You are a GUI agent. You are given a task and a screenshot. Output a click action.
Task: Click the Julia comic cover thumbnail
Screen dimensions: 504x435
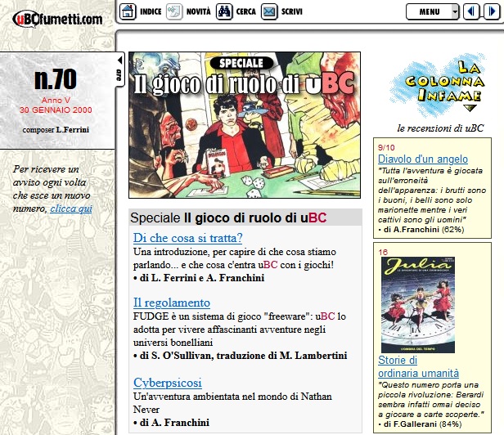pyautogui.click(x=417, y=304)
